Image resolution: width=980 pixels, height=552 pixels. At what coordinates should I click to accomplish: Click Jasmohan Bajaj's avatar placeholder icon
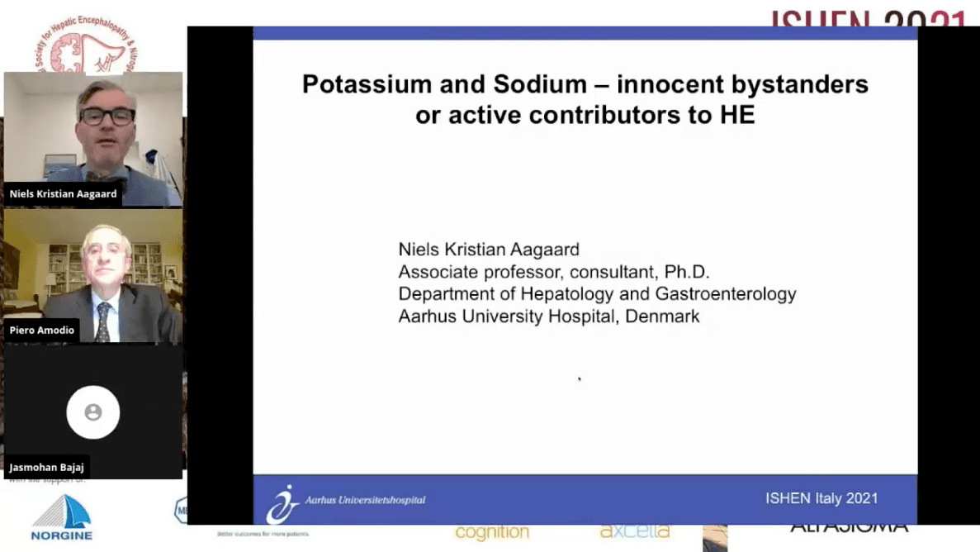click(x=93, y=412)
